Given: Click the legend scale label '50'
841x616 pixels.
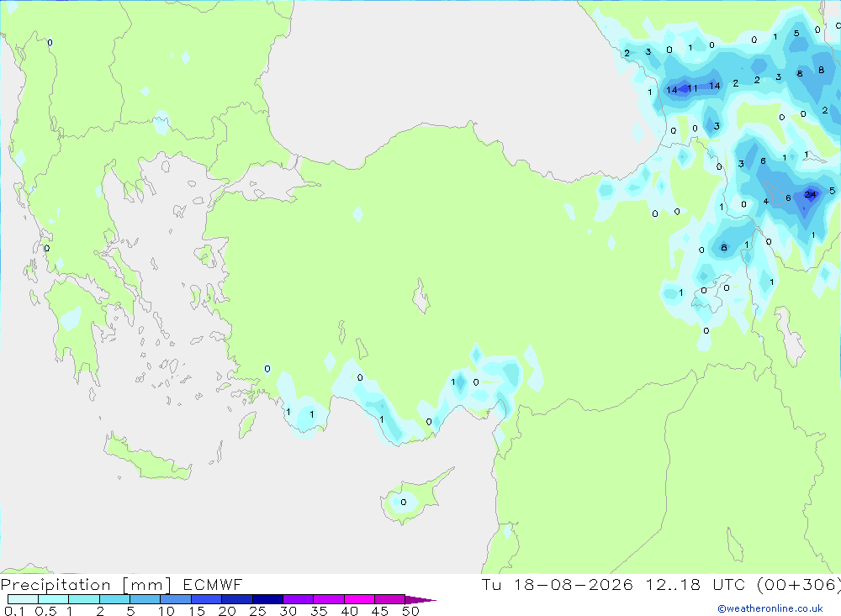Looking at the screenshot, I should coord(410,611).
